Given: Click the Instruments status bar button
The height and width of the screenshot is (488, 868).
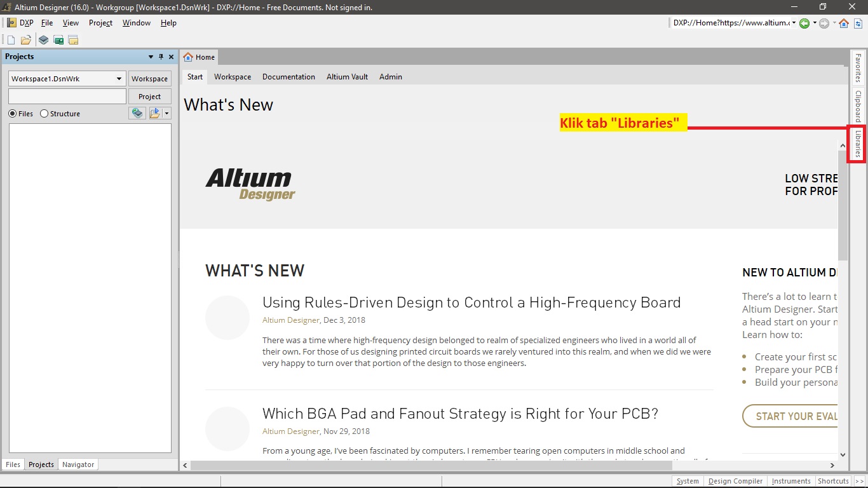Looking at the screenshot, I should pos(791,481).
